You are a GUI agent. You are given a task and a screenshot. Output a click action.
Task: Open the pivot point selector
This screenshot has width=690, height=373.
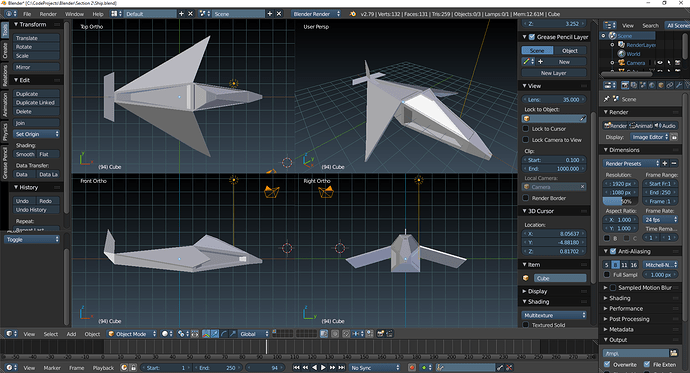[x=183, y=334]
